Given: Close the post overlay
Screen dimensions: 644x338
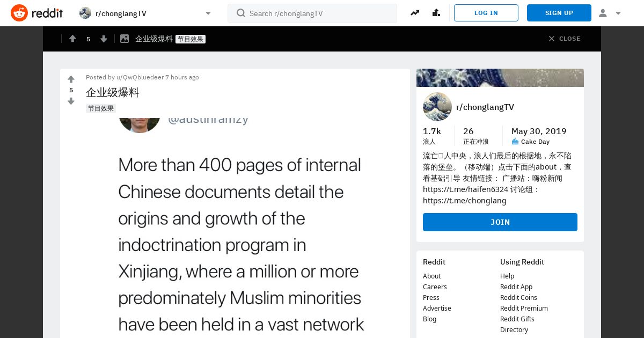Looking at the screenshot, I should tap(564, 39).
